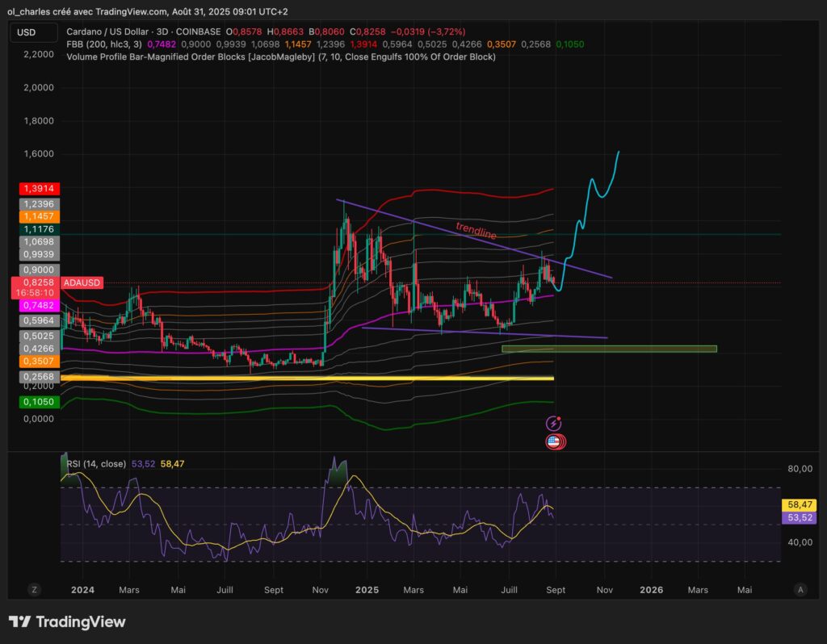The height and width of the screenshot is (644, 827).
Task: Open the USD currency selector
Action: [27, 32]
